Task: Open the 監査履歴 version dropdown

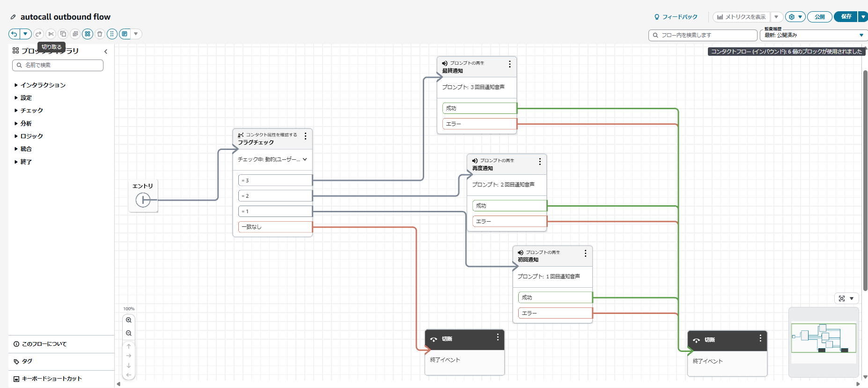Action: coord(814,35)
